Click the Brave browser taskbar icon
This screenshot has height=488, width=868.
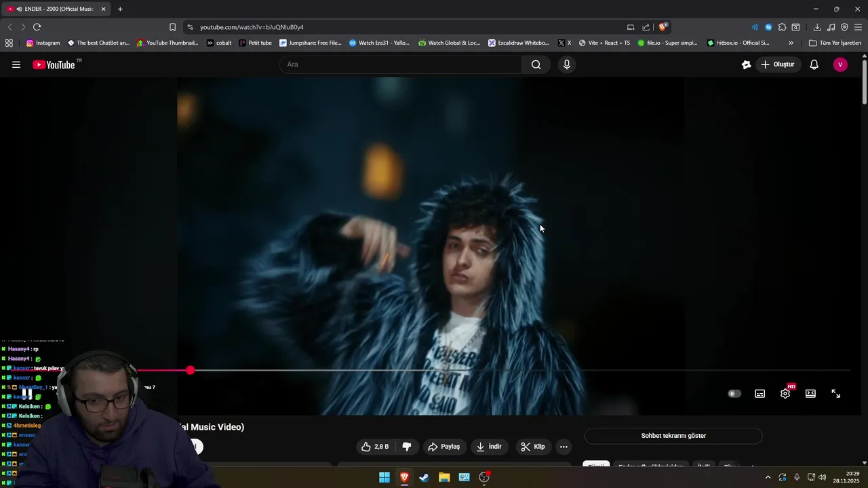[x=404, y=477]
